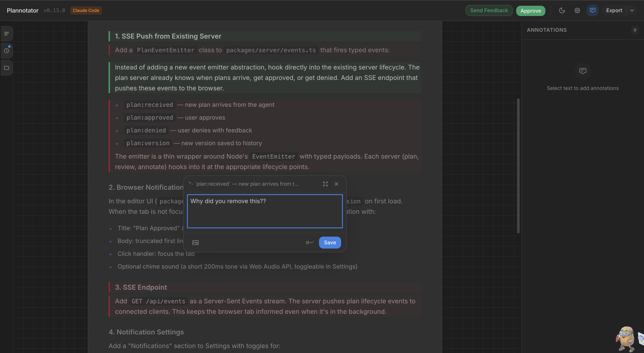Screen dimensions: 644x353
Task: Click the document vertical scrollbar
Action: click(518, 166)
